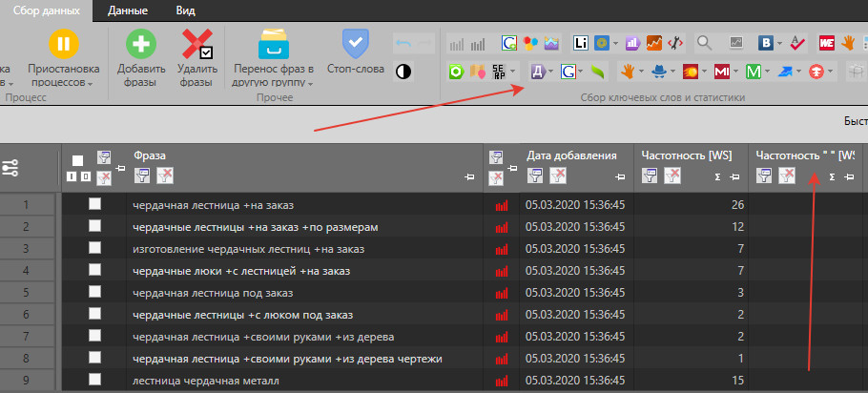This screenshot has width=868, height=393.
Task: Click the Li LiveInternet icon
Action: 581,43
